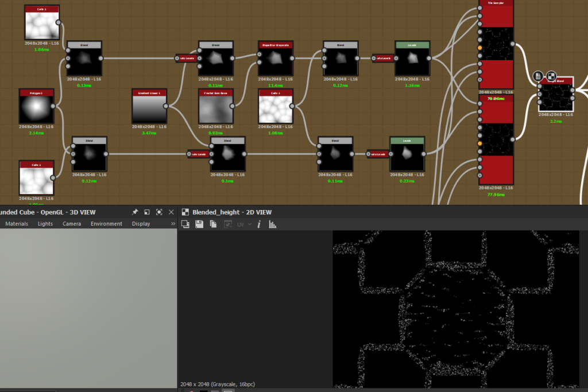Select the Auto Levels node before the 0.1ms Blend
The height and width of the screenshot is (392, 588).
[199, 154]
